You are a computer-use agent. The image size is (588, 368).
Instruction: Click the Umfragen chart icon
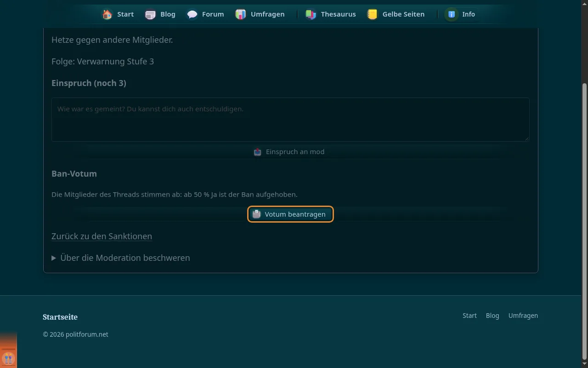[241, 14]
